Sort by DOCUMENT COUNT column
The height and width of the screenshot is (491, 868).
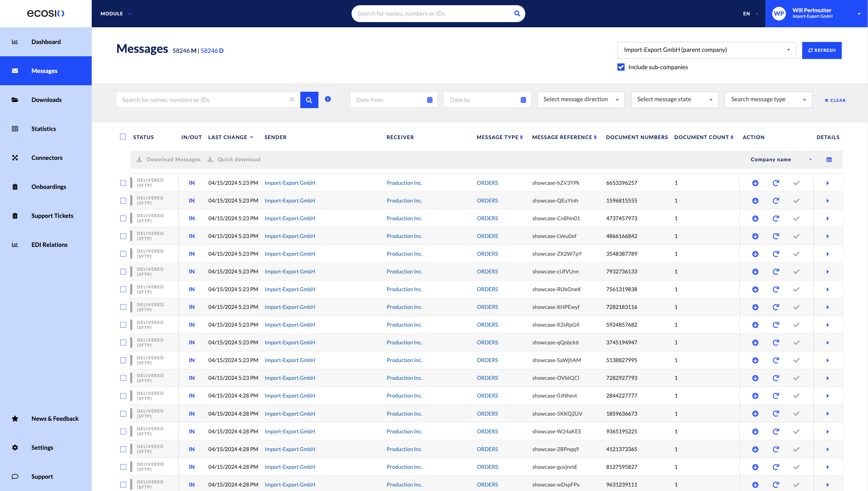coord(704,137)
